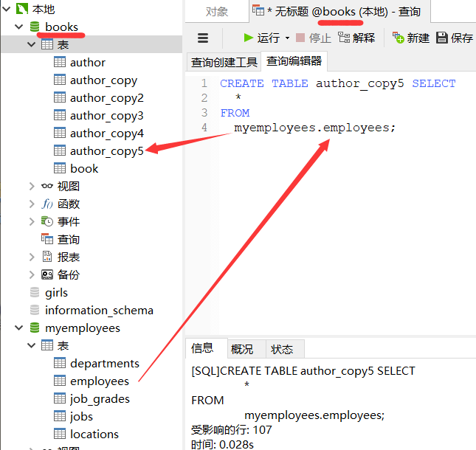The image size is (476, 450).
Task: Switch to 查询编辑器 tab
Action: [294, 61]
